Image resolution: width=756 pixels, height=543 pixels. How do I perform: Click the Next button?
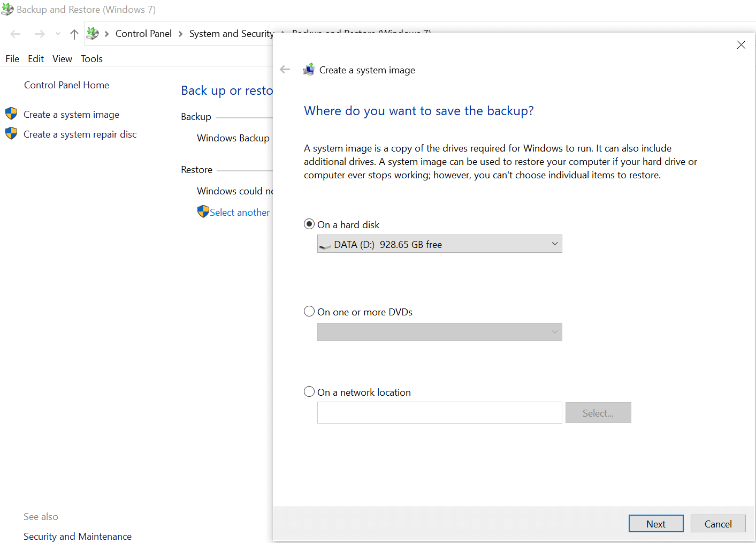655,524
